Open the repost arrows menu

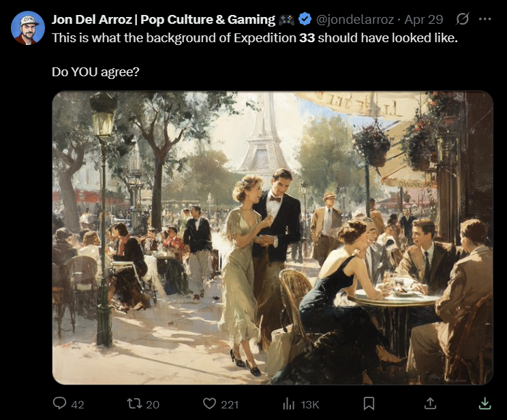click(x=134, y=404)
